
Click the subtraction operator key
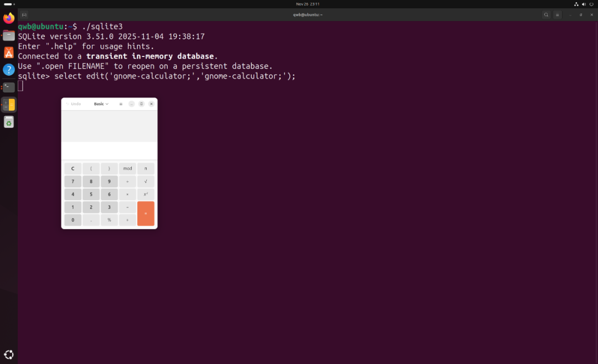127,207
